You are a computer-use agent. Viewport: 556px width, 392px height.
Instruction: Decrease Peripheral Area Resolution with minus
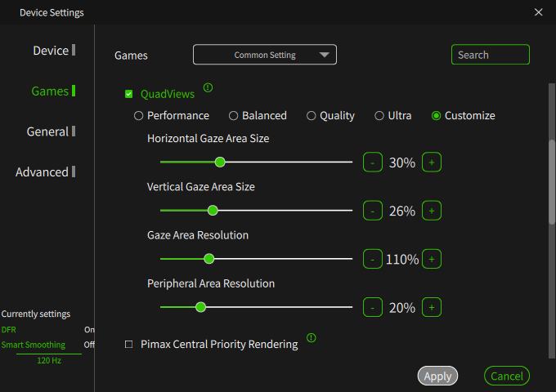[372, 308]
